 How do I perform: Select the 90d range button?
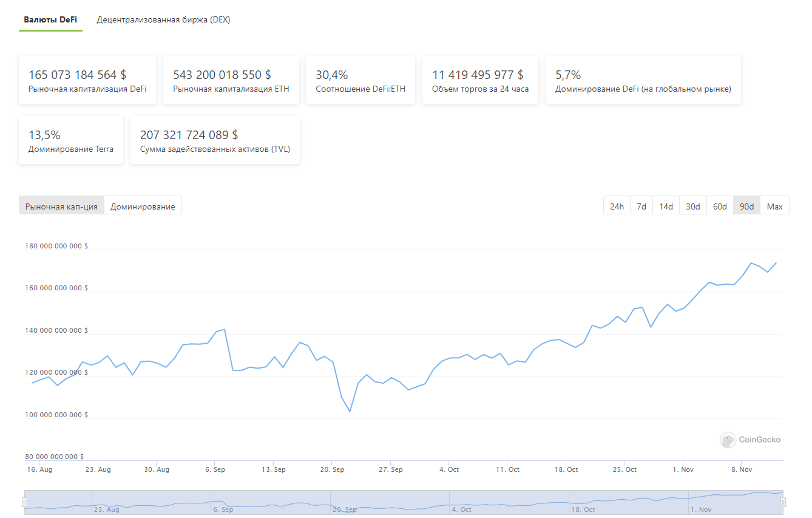746,206
